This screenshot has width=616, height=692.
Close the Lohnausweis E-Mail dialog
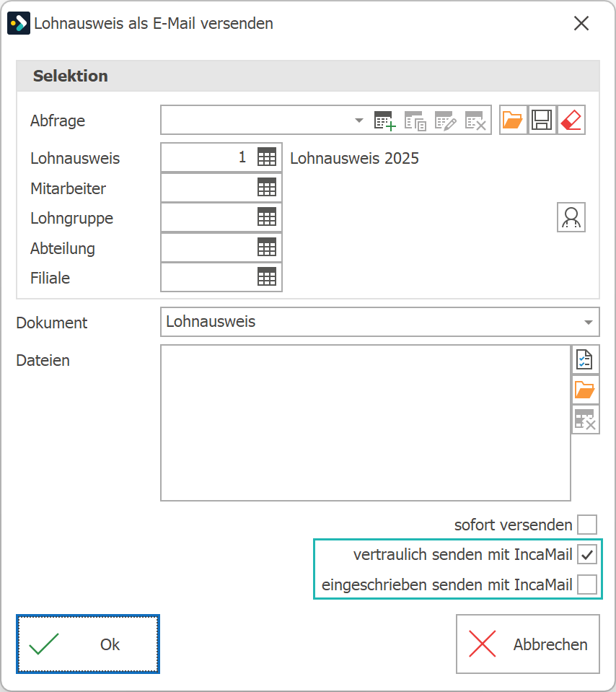click(581, 23)
